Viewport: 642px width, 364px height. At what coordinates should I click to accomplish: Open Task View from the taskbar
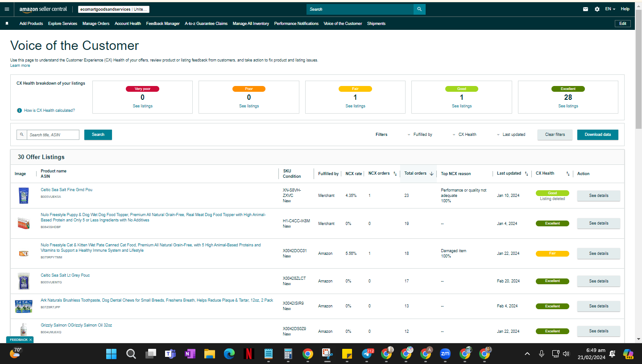tap(151, 354)
